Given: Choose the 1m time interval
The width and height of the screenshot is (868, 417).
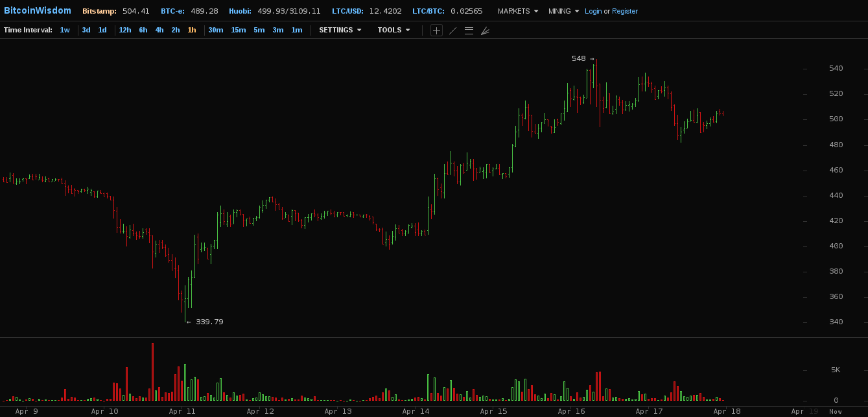Looking at the screenshot, I should [x=296, y=30].
